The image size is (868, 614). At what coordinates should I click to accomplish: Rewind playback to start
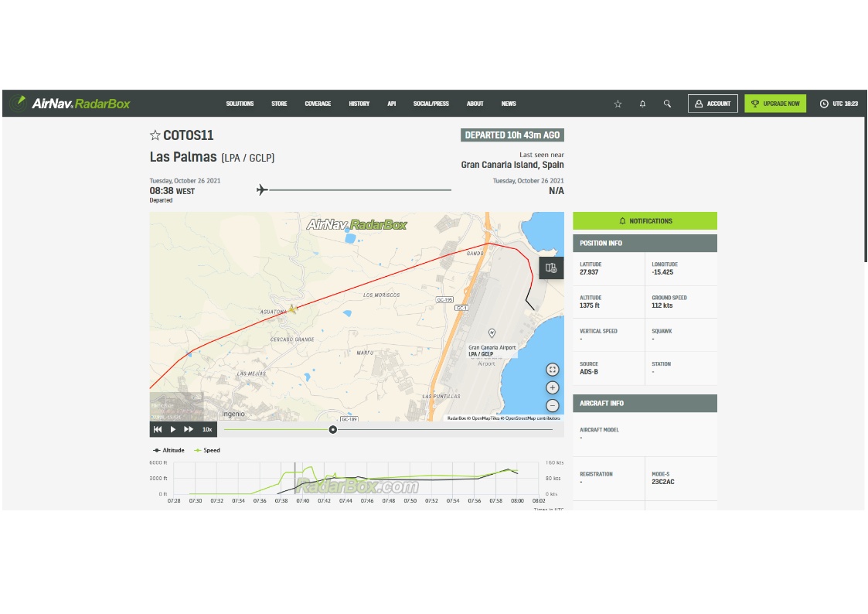(158, 429)
